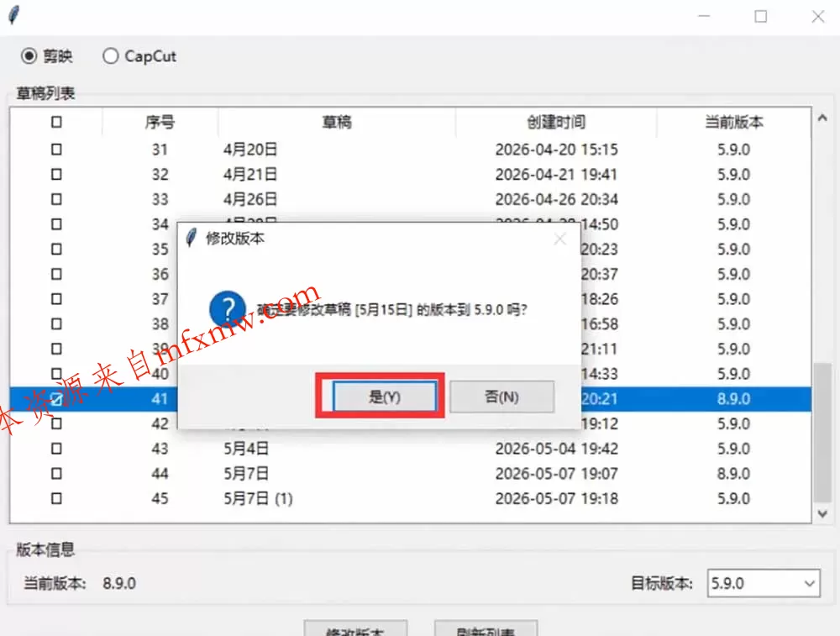Select draft 4月26日

[250, 199]
